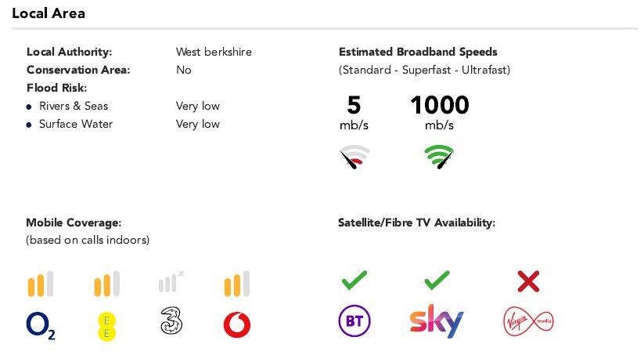Click the green ultrafast speed gauge icon
Screen dimensions: 644x362
click(439, 157)
